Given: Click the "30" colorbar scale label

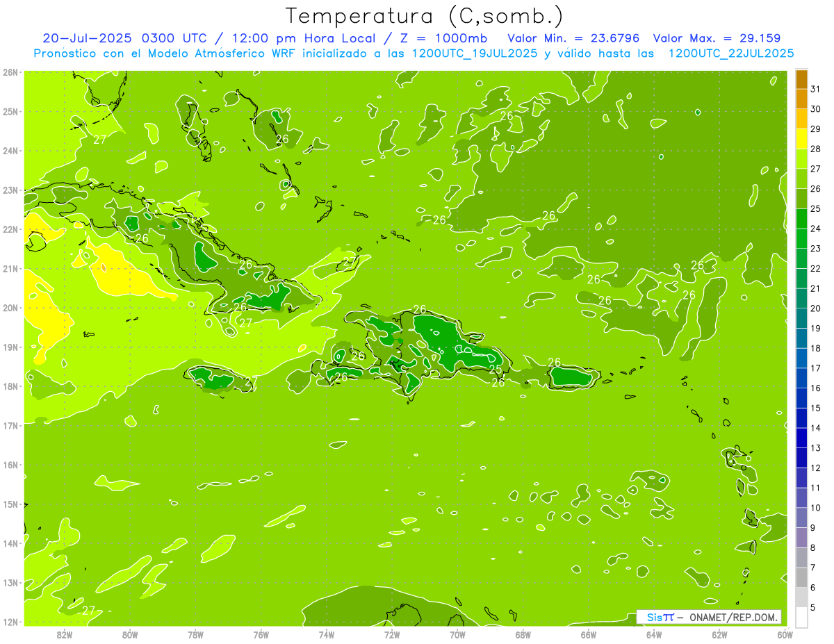Looking at the screenshot, I should 815,109.
